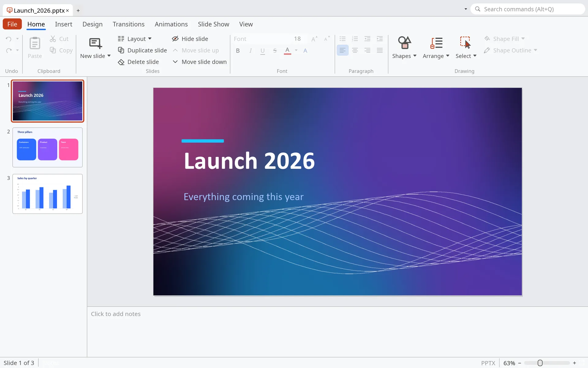Viewport: 588px width, 368px height.
Task: Click Delete slide
Action: pos(138,62)
